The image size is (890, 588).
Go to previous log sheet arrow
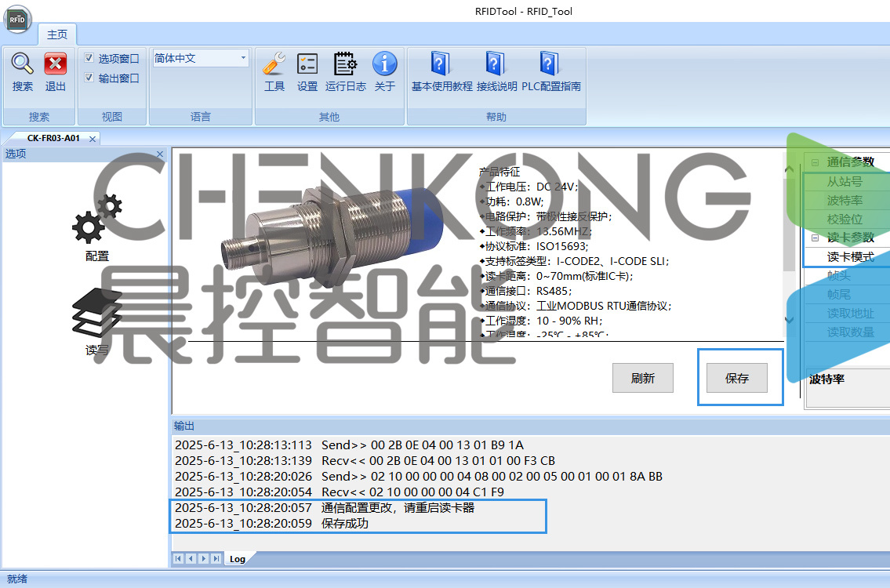pos(191,558)
